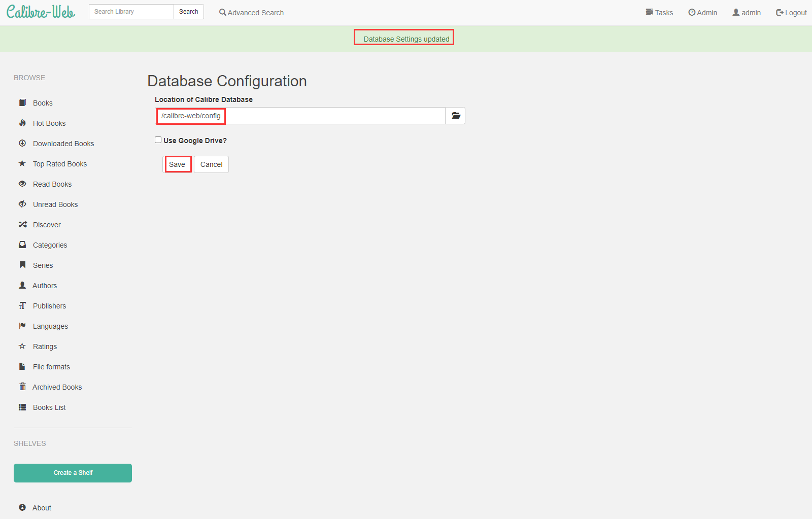Save the database configuration

[177, 164]
